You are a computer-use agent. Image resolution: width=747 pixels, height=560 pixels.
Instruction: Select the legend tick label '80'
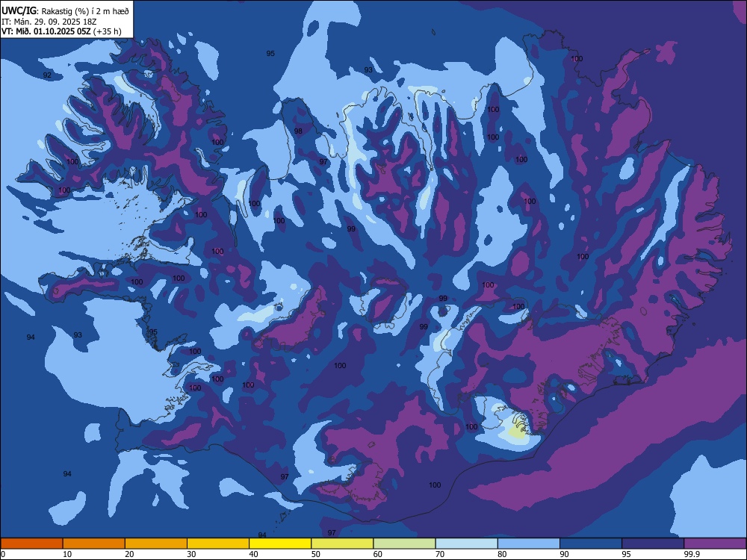click(502, 554)
